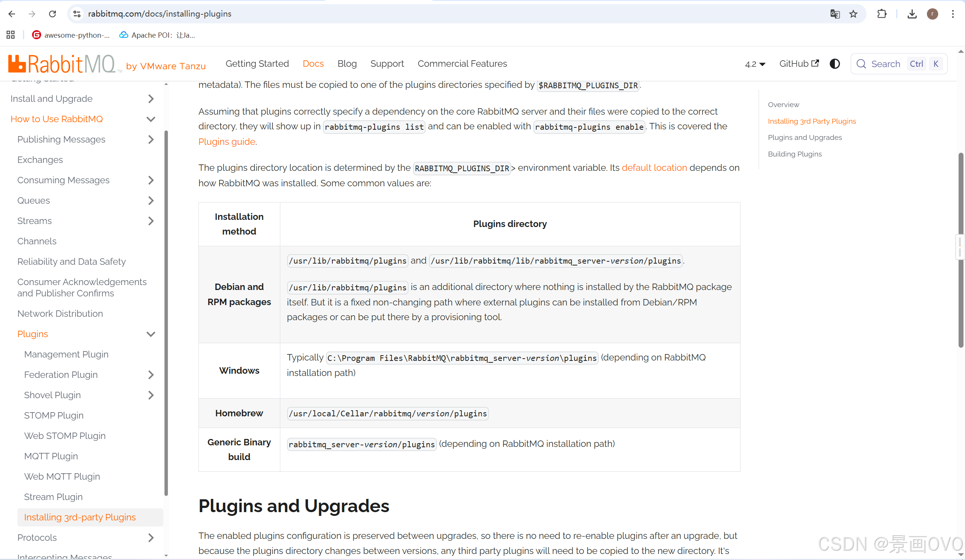Follow the Plugins guide link
Screen dimensions: 965x560
[226, 142]
